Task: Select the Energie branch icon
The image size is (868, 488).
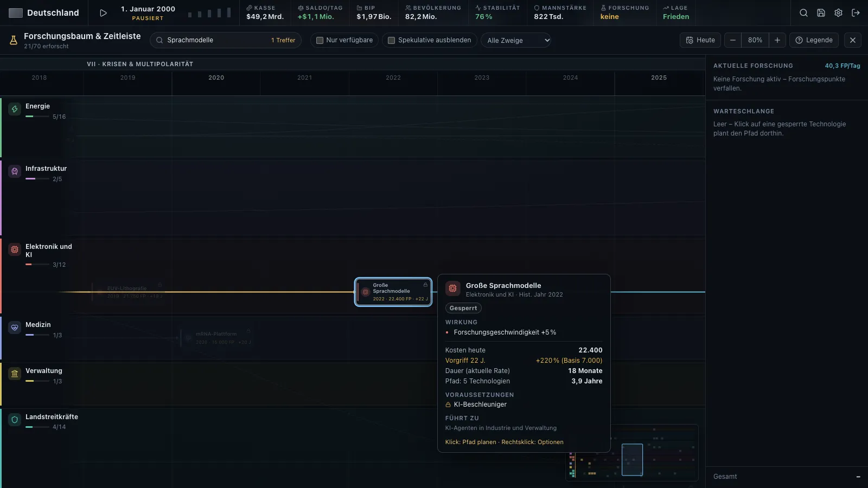Action: [15, 109]
